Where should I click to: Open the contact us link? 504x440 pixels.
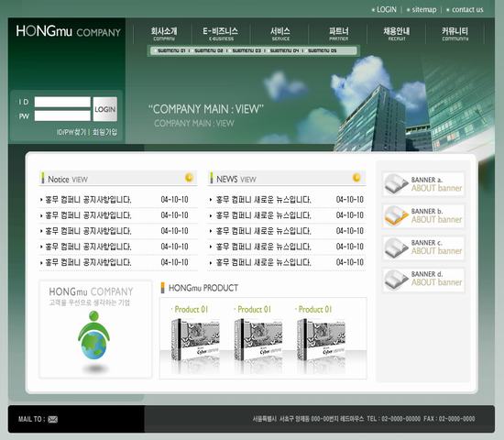(467, 10)
